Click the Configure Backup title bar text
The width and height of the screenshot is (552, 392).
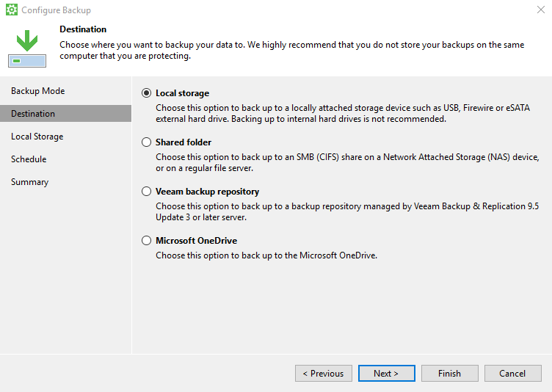click(x=57, y=10)
